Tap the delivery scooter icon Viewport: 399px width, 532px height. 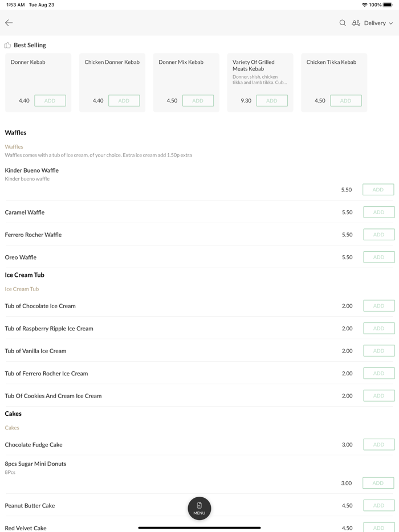(x=356, y=23)
